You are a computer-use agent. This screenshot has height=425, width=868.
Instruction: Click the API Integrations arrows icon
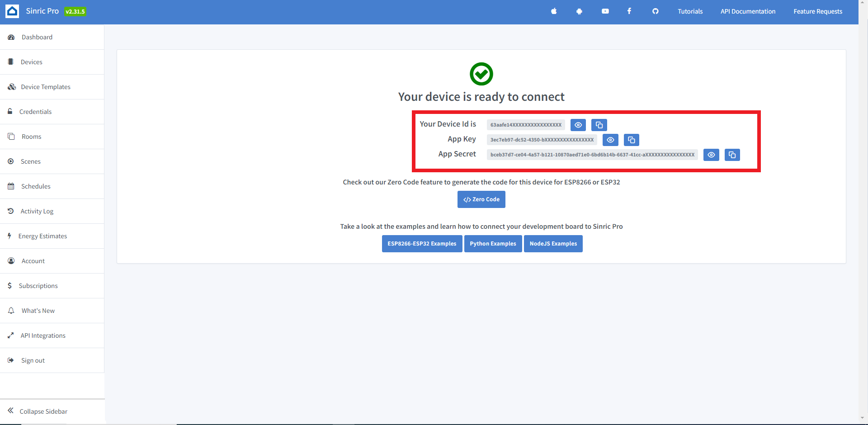pos(11,335)
